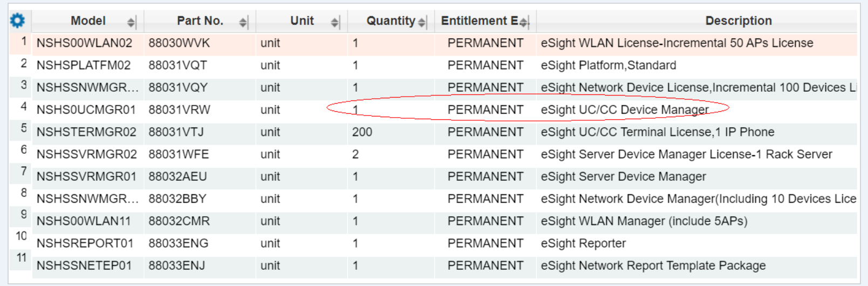The height and width of the screenshot is (286, 868).
Task: Sort by Entitlement column arrows
Action: point(524,22)
